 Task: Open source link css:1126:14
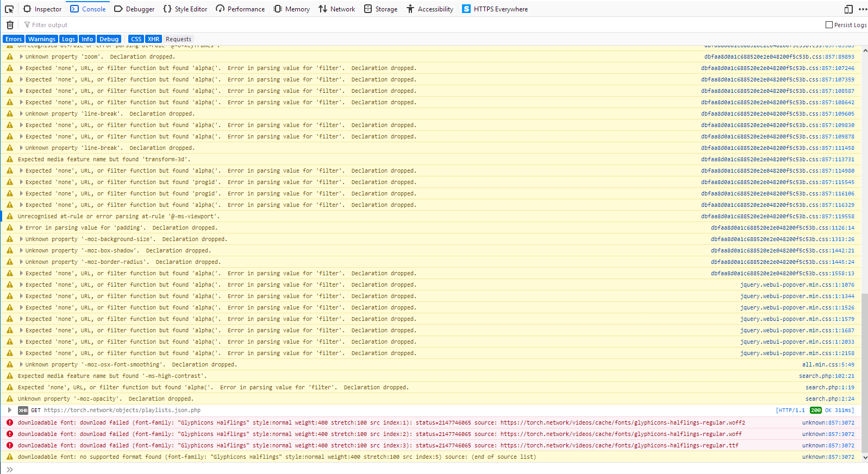coord(783,227)
